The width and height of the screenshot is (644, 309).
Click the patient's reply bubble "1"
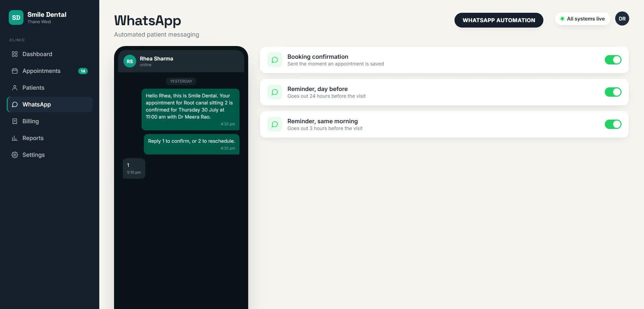point(134,169)
